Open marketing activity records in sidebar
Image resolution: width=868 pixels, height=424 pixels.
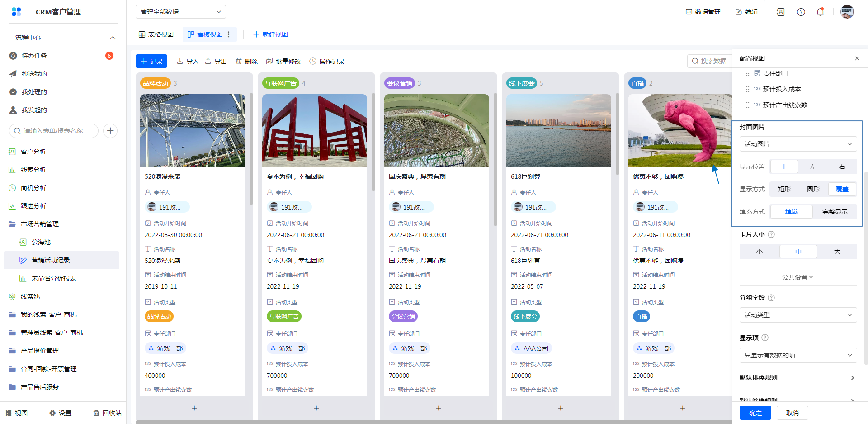coord(51,260)
